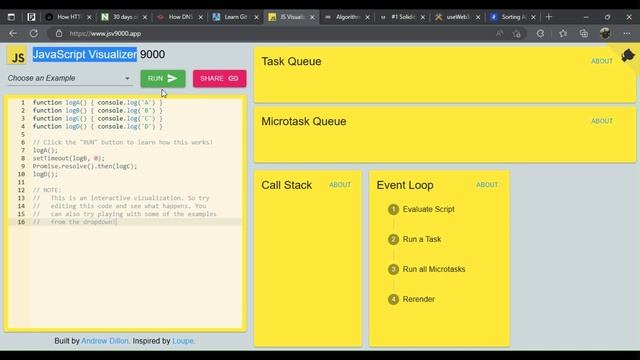
Task: Click the address bar URL
Action: pos(105,33)
